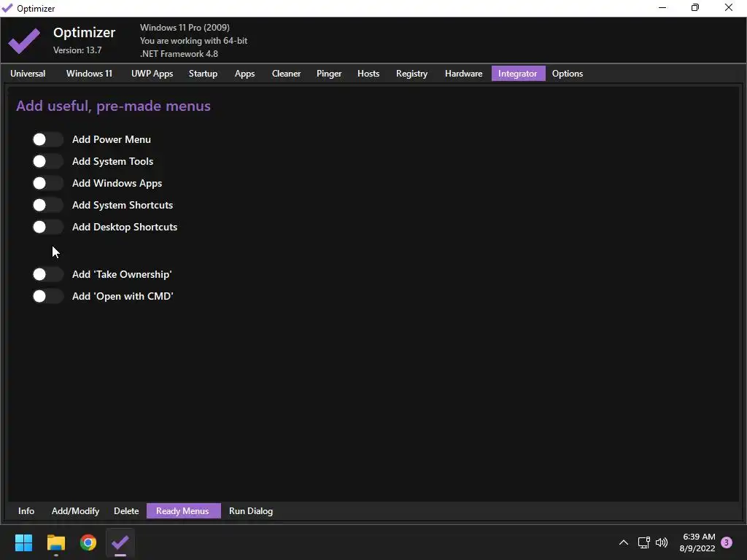Click the 'Version: 13.7' text
The width and height of the screenshot is (747, 560).
pyautogui.click(x=77, y=50)
